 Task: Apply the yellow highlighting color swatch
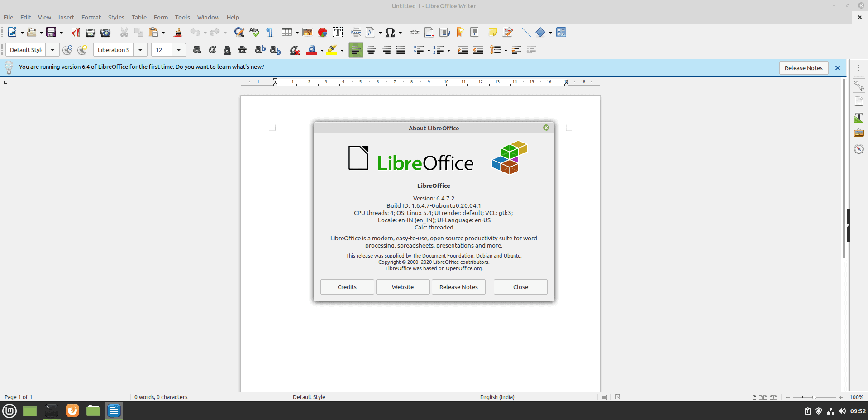click(x=332, y=50)
